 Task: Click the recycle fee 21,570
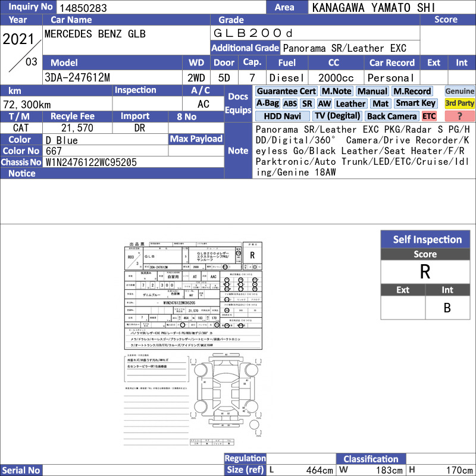[77, 128]
